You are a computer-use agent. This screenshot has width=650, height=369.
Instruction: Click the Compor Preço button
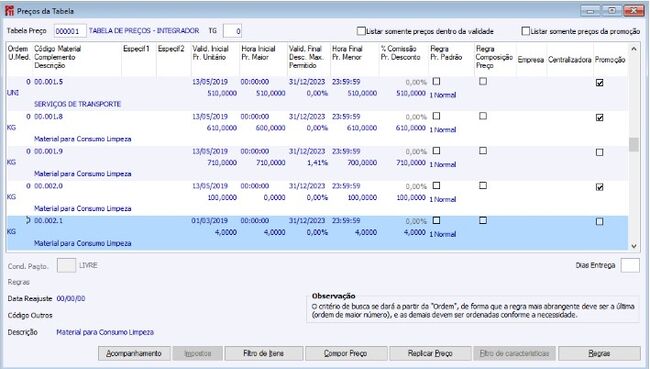point(346,353)
